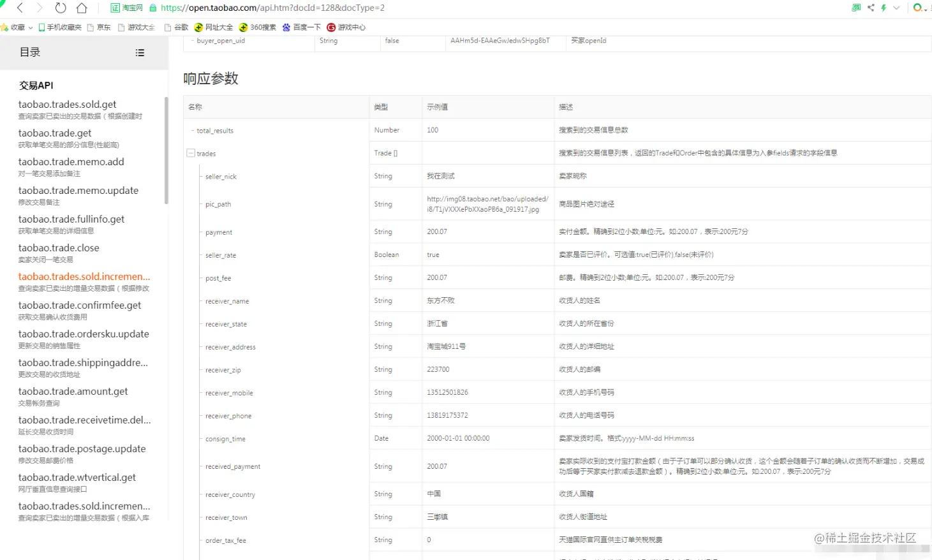Click the green screenshot icon near the address bar
932x560 pixels.
click(x=856, y=8)
